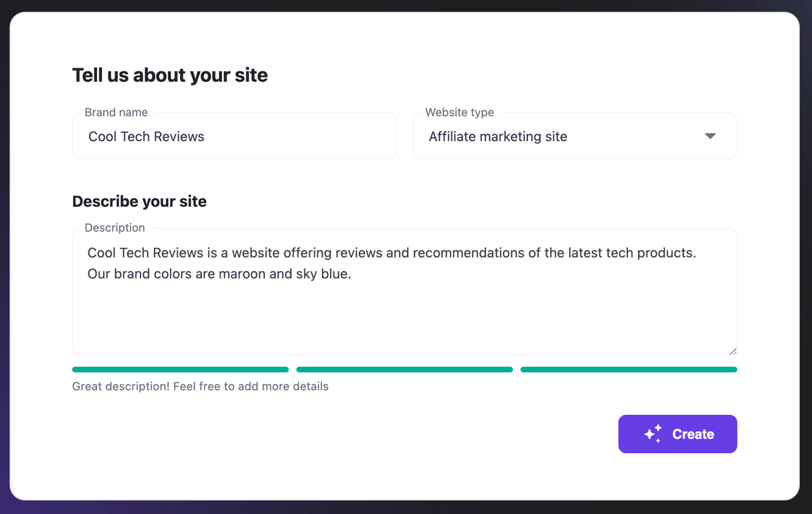This screenshot has width=812, height=514.
Task: Select the Brand name input field
Action: (x=234, y=136)
